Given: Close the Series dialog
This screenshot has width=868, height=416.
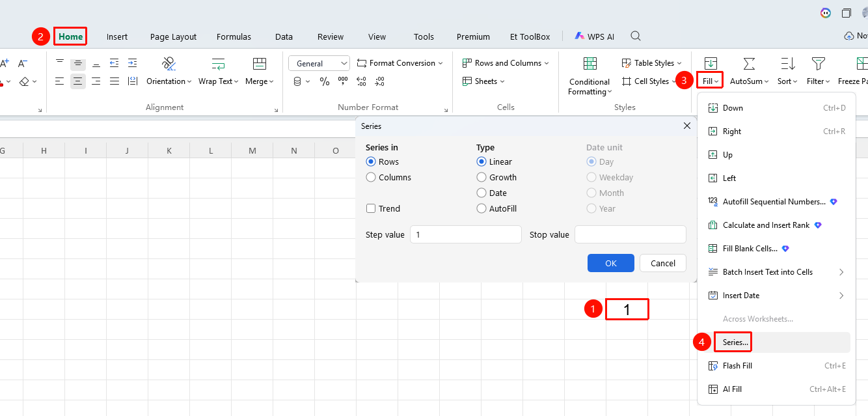Looking at the screenshot, I should pos(687,126).
